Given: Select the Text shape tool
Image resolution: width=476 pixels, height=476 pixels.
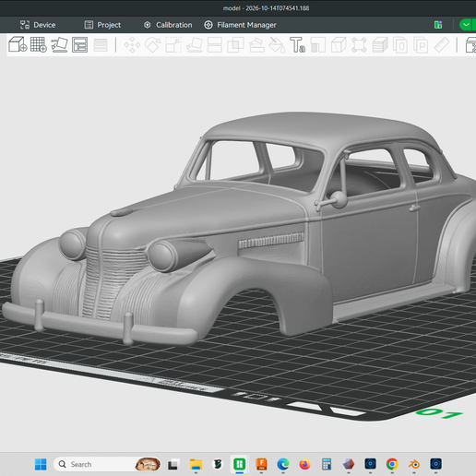Looking at the screenshot, I should (x=298, y=45).
